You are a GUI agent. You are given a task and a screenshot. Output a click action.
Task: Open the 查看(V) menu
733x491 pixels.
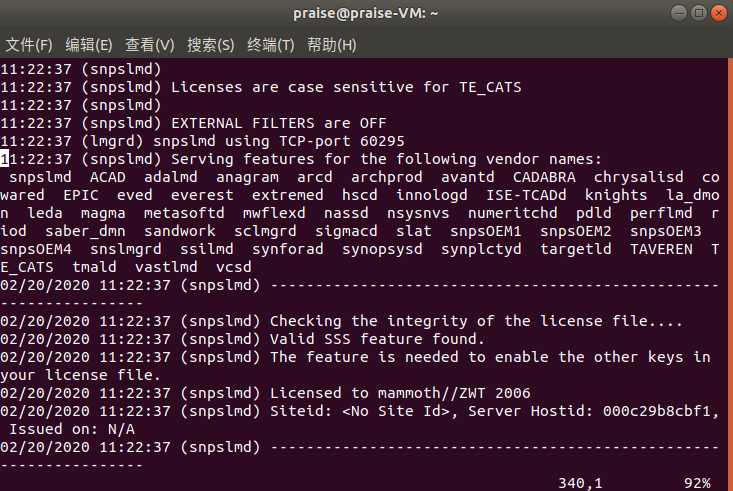click(x=150, y=45)
